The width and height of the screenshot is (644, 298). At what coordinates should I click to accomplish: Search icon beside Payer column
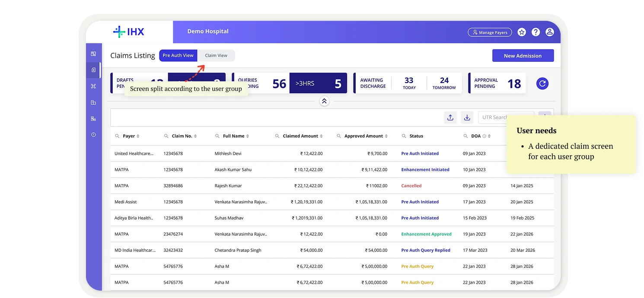pos(117,136)
